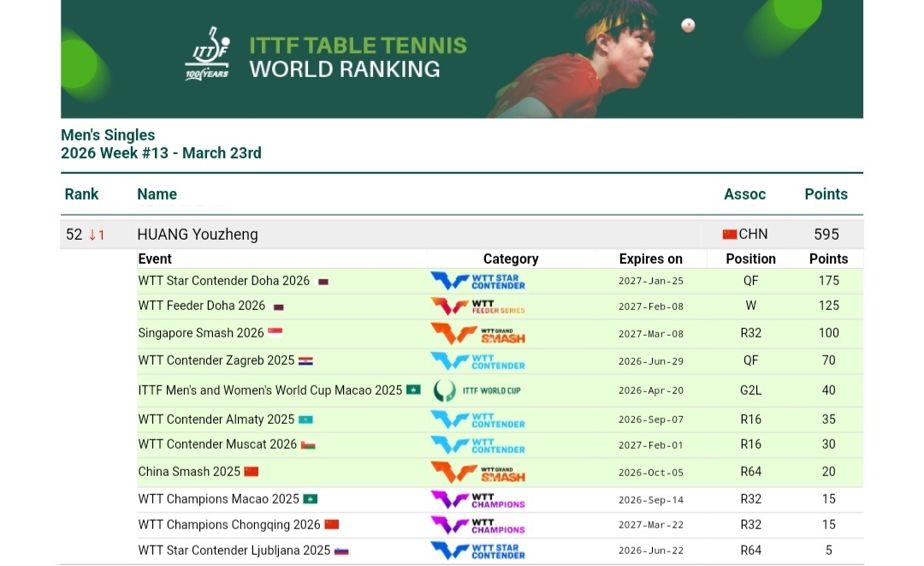Image resolution: width=924 pixels, height=566 pixels.
Task: Click the 2026 Week #13 - March 23rd heading
Action: (161, 153)
